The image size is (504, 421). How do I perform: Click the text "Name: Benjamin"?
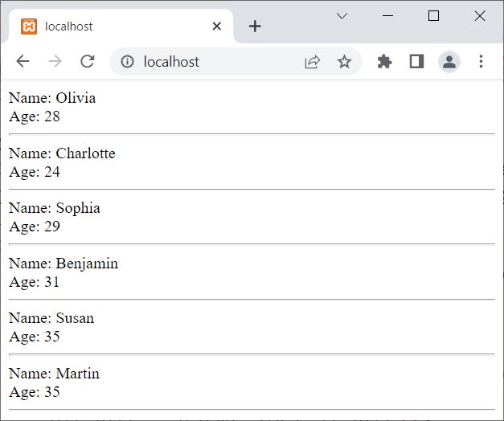click(64, 264)
